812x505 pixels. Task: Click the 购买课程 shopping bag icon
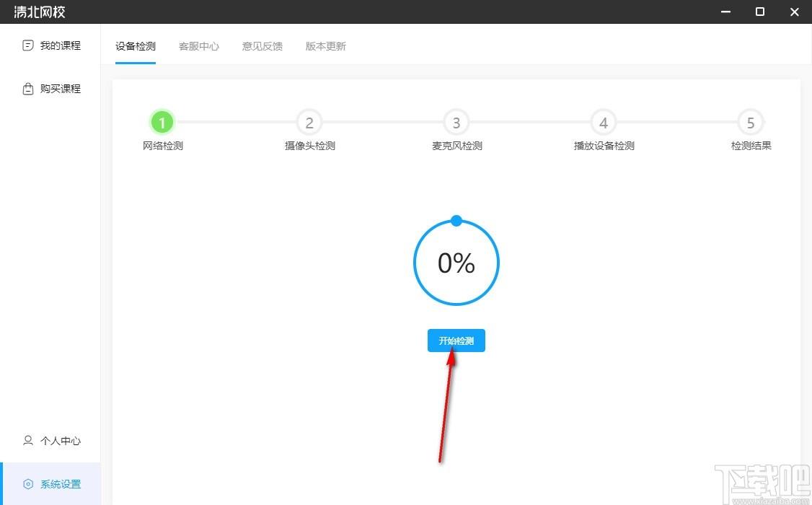(x=28, y=89)
